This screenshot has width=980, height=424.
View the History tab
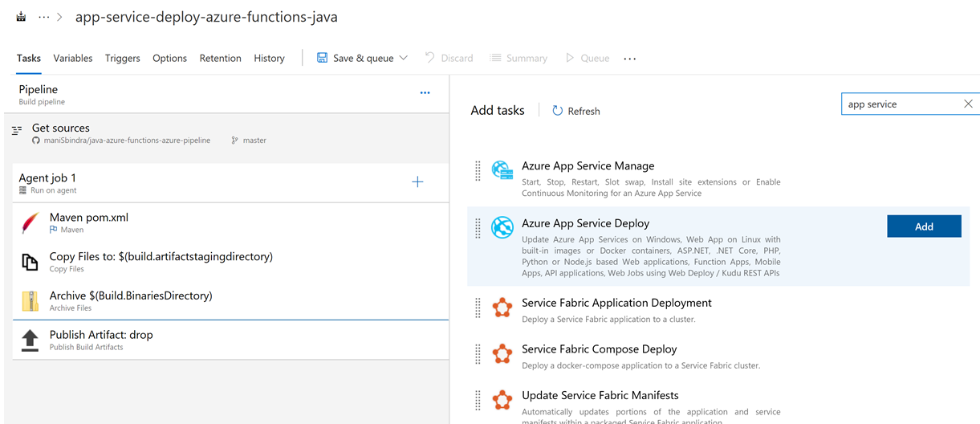tap(269, 58)
